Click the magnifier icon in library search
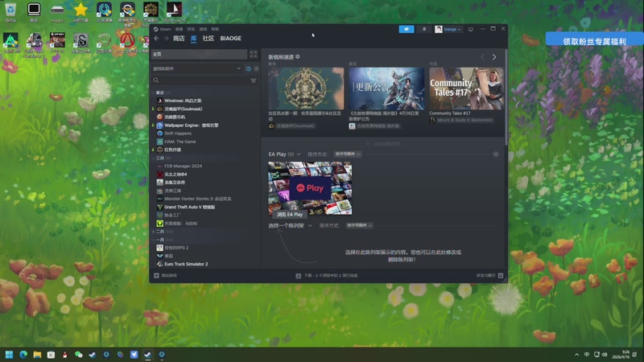The image size is (644, 362). [156, 80]
